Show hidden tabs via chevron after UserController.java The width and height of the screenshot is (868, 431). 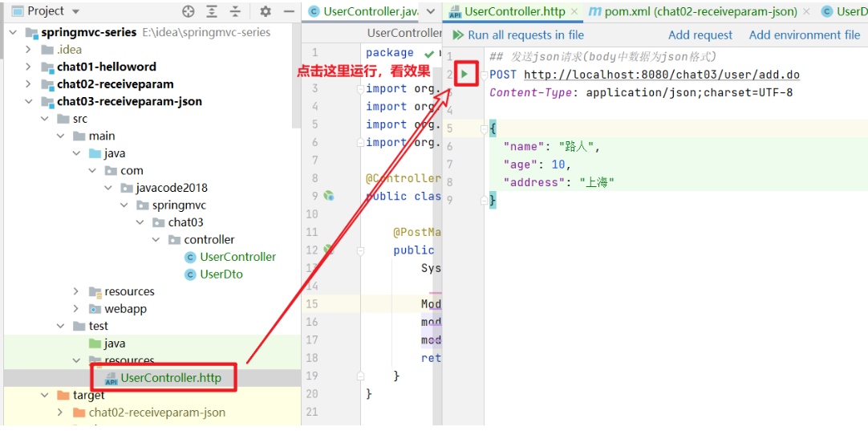click(x=431, y=12)
